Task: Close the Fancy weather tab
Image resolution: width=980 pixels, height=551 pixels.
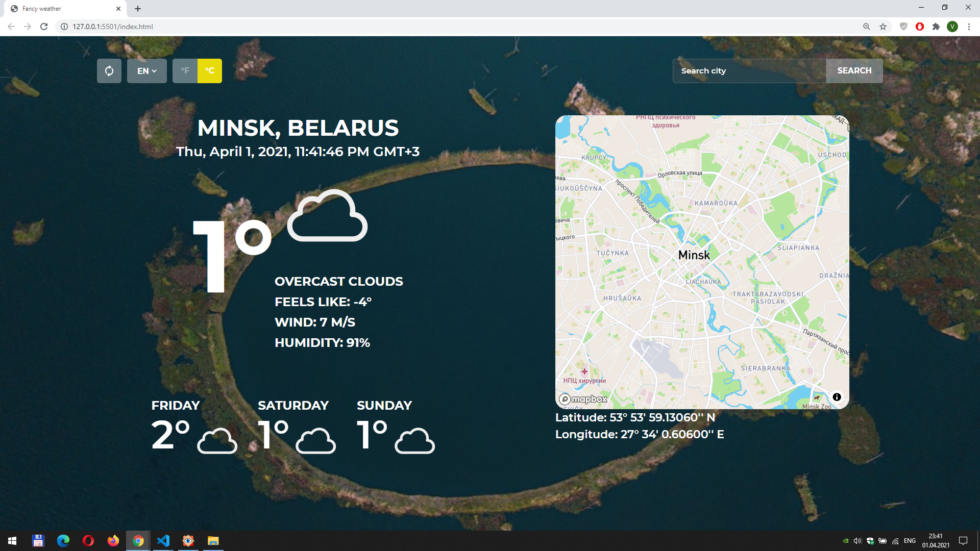Action: (118, 9)
